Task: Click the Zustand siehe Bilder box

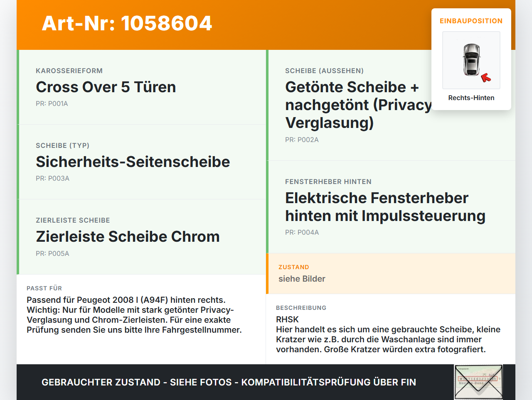Action: pos(391,274)
